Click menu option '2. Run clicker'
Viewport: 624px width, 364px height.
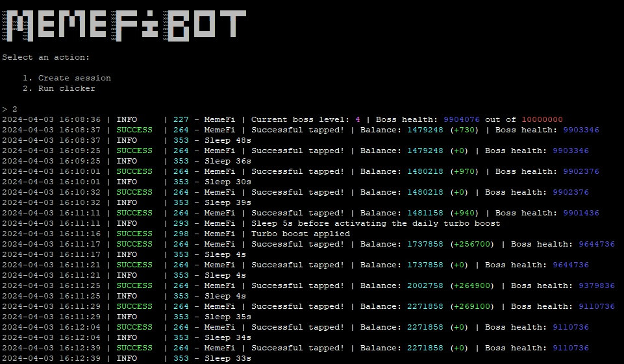coord(59,88)
